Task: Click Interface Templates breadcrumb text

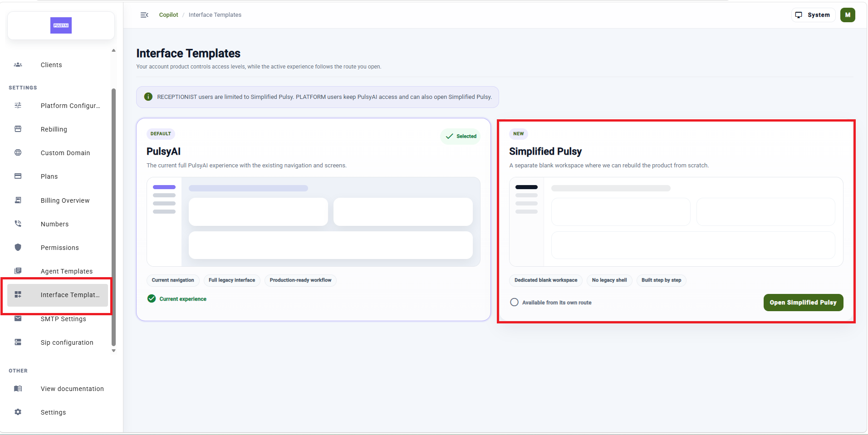Action: pyautogui.click(x=215, y=15)
